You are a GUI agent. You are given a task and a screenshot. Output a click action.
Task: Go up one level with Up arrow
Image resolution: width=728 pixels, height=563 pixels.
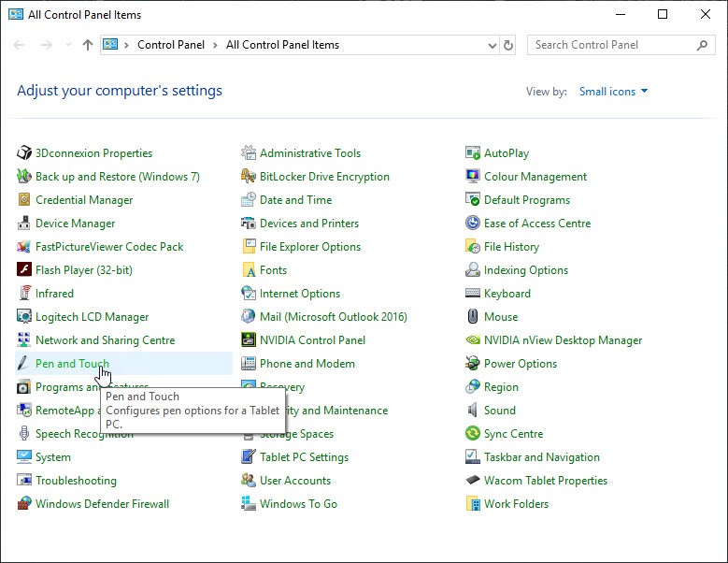(88, 45)
